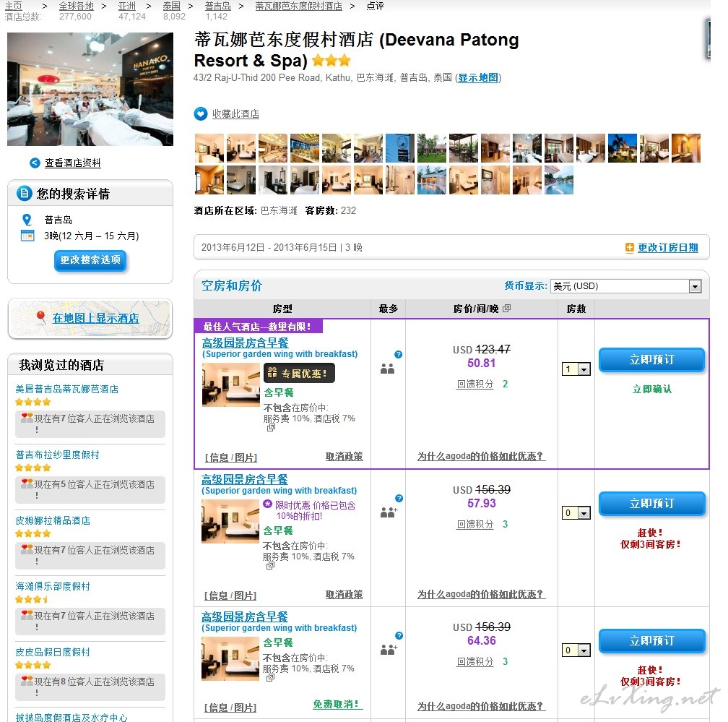This screenshot has width=728, height=722.
Task: Open room count dropdown in the 50.81 row
Action: (x=576, y=369)
